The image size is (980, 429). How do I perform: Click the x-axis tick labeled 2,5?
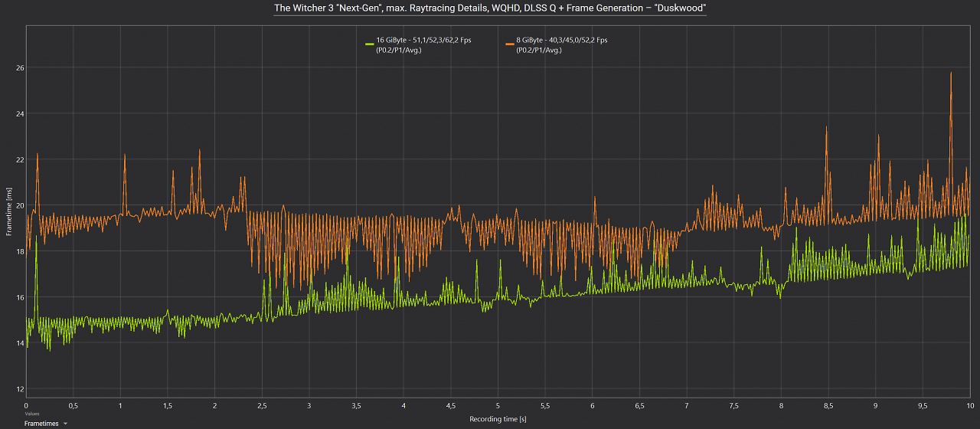pyautogui.click(x=262, y=405)
